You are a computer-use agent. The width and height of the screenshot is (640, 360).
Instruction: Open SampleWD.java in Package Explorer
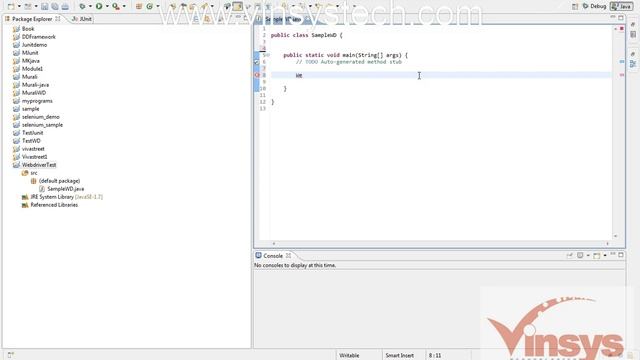(65, 189)
